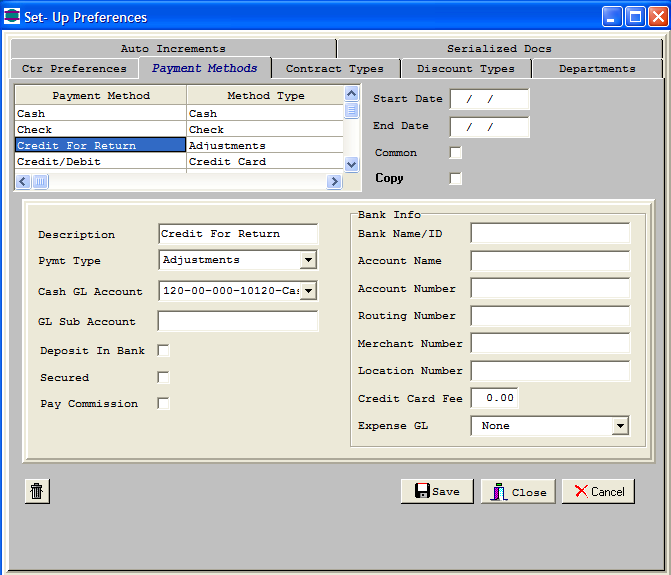The image size is (671, 575).
Task: Click the Save button with floppy disk
Action: tap(437, 491)
